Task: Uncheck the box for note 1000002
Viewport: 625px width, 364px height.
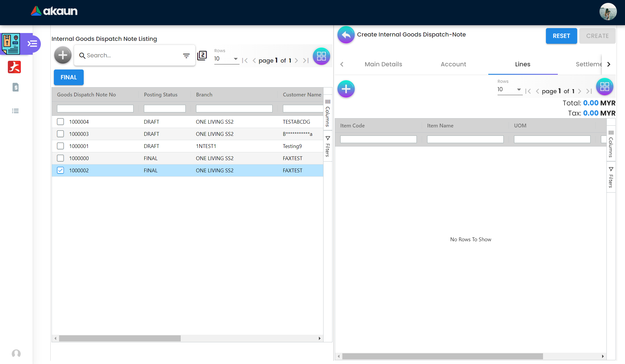Action: 60,170
